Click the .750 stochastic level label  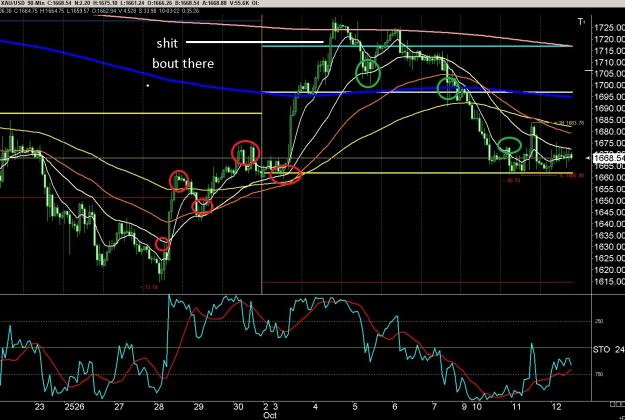599,374
